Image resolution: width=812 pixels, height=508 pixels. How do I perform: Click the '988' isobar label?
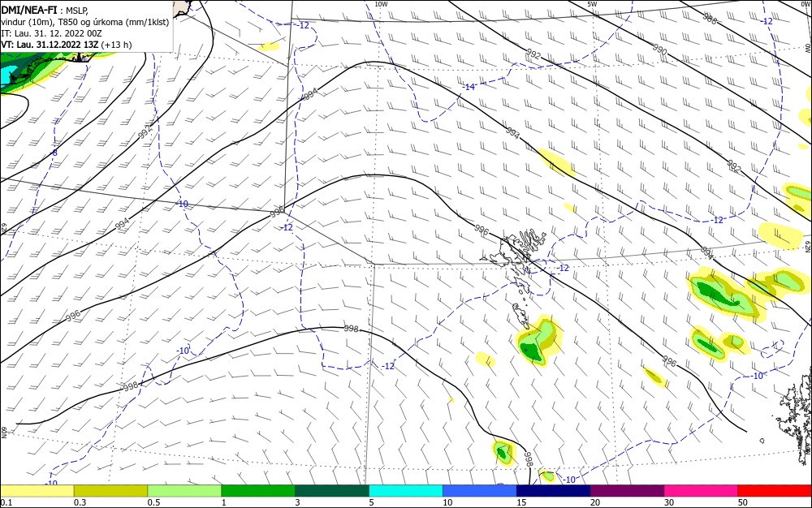click(x=710, y=18)
